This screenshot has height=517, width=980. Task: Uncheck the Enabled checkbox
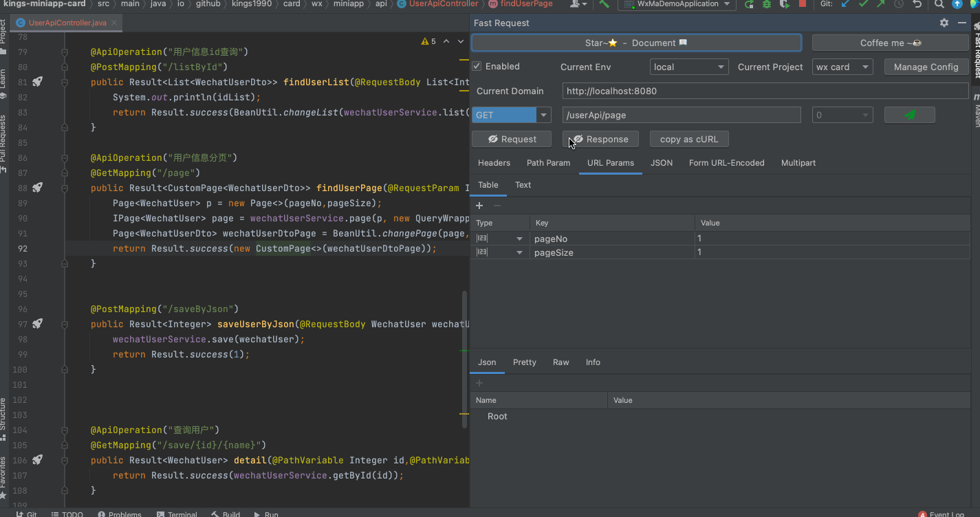point(477,67)
